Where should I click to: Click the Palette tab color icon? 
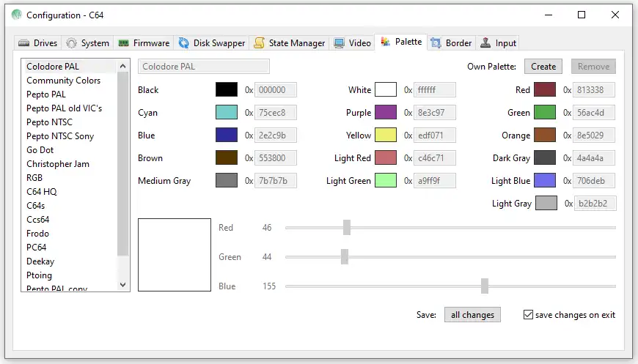[385, 42]
